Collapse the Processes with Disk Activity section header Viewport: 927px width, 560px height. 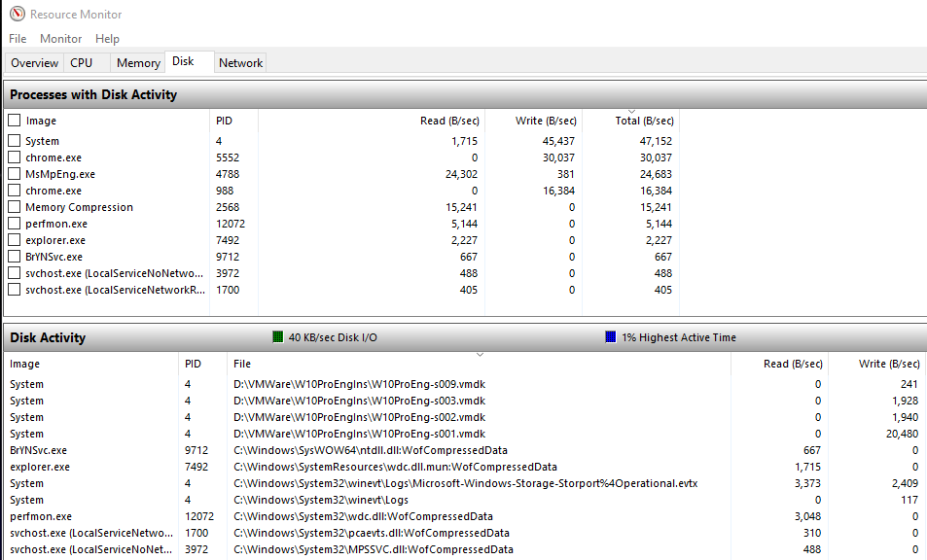tap(465, 94)
